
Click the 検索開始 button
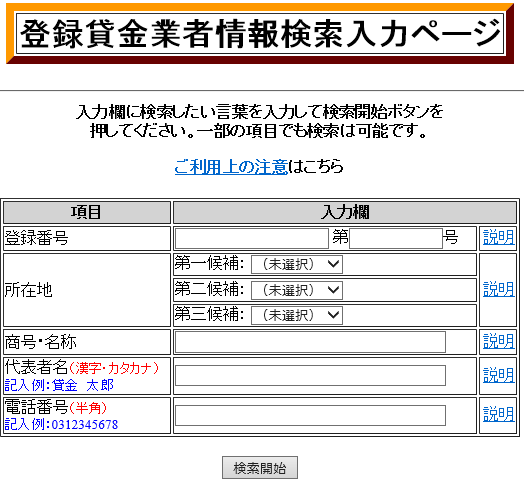(x=260, y=468)
